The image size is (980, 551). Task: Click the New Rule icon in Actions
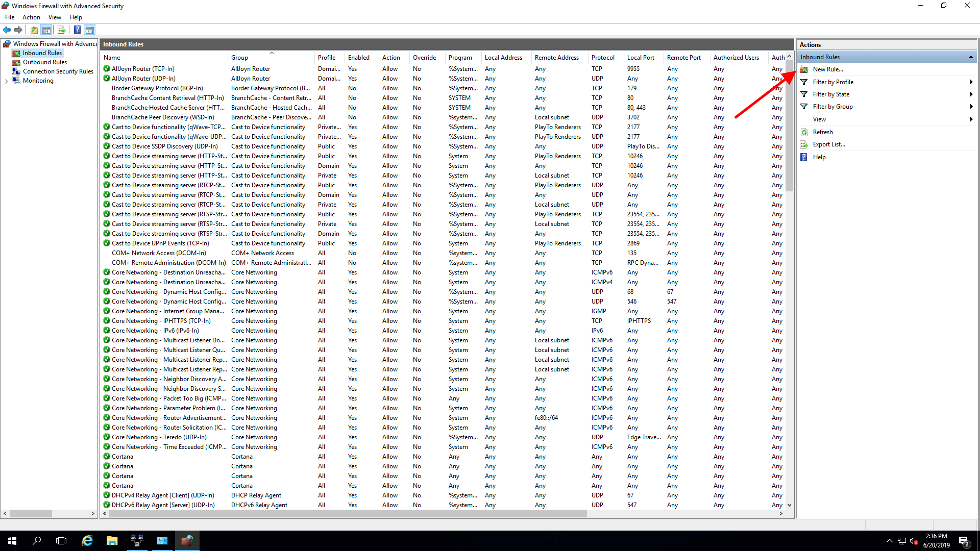coord(804,69)
